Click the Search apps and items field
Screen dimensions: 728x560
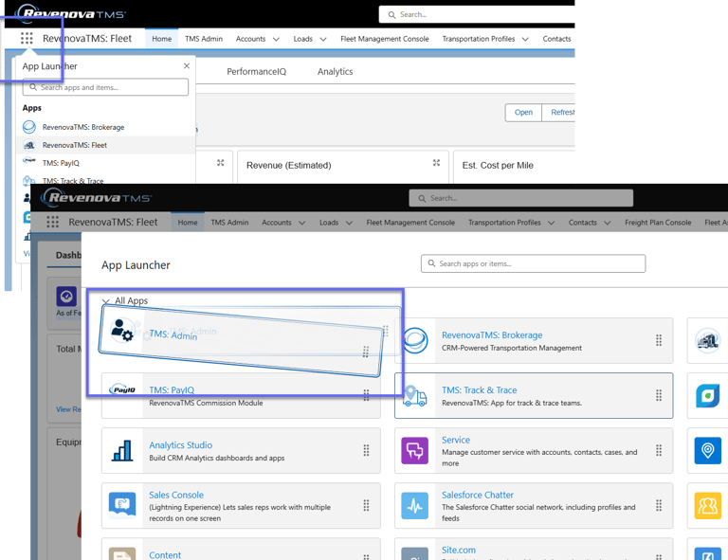coord(105,87)
